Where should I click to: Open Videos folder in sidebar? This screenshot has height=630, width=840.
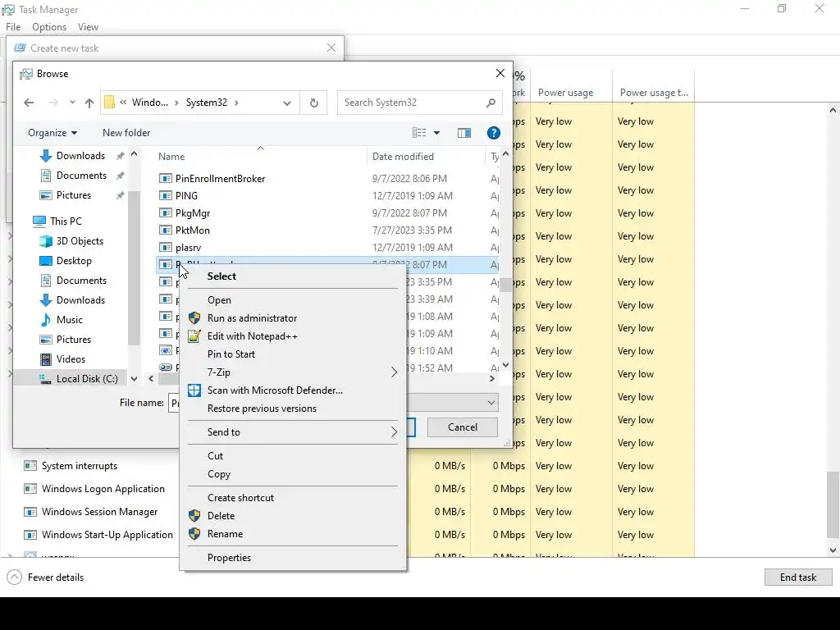click(x=71, y=359)
